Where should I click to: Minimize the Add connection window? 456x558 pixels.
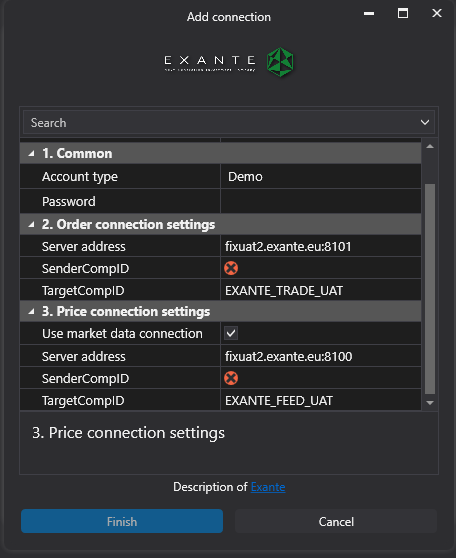(369, 14)
